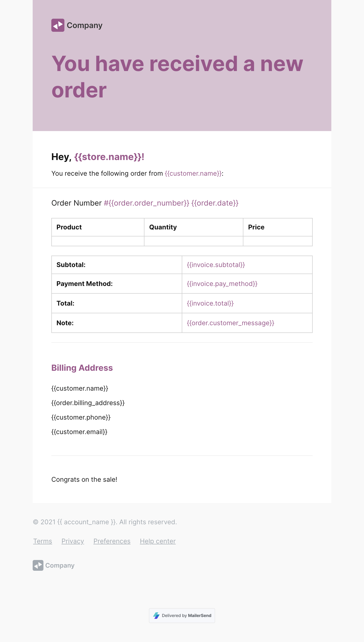Viewport: 364px width, 642px height.
Task: Select the Product column header
Action: pyautogui.click(x=69, y=227)
